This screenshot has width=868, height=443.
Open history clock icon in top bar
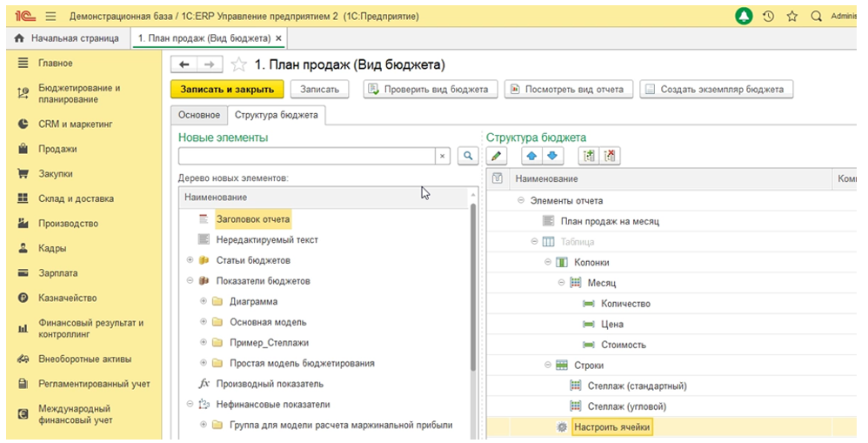tap(768, 16)
